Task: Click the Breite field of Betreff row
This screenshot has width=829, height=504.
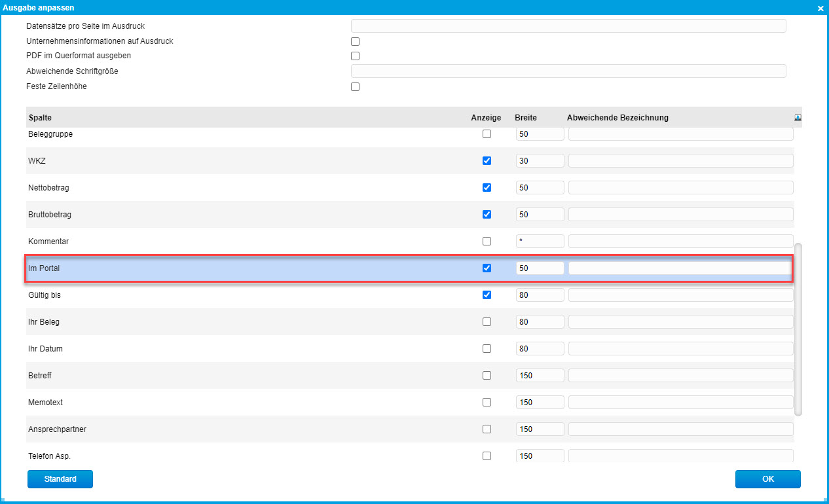Action: (x=540, y=376)
